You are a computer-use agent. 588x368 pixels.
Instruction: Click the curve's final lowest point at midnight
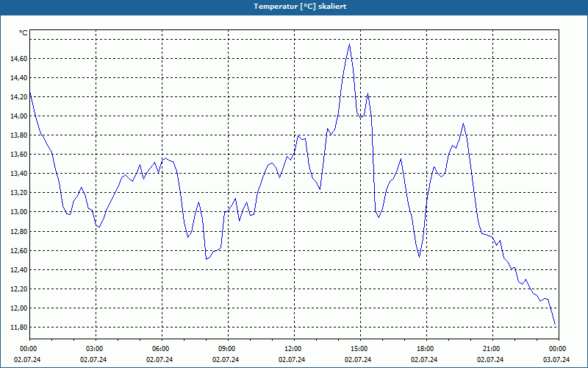click(555, 324)
